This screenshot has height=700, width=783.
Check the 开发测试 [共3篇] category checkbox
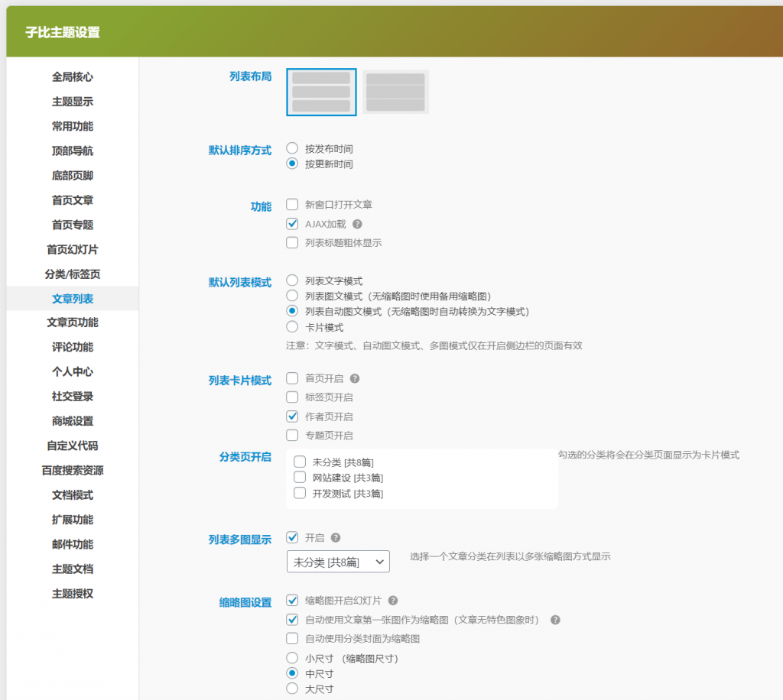[300, 494]
